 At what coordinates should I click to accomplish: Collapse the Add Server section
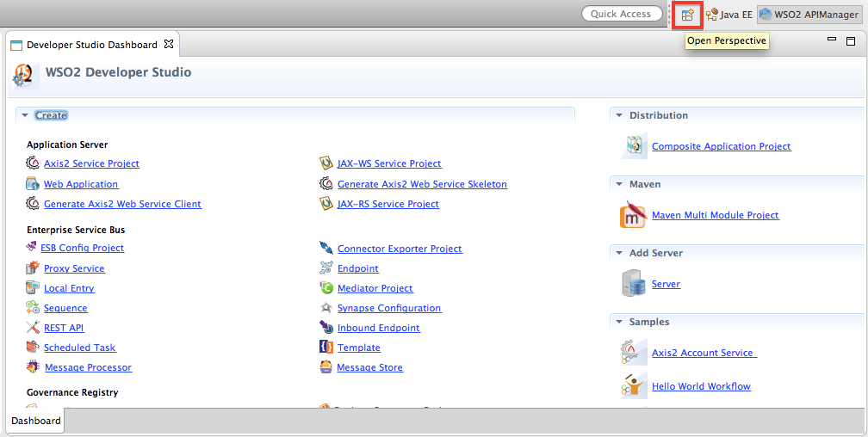coord(619,253)
